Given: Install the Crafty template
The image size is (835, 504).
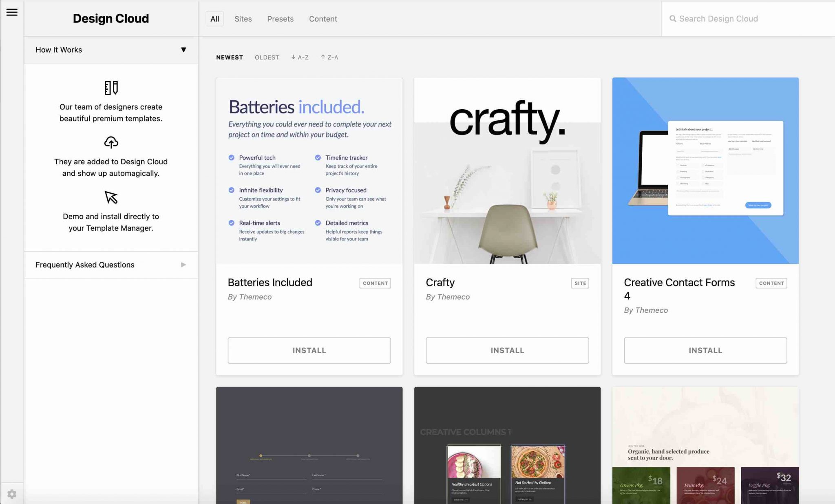Looking at the screenshot, I should click(x=507, y=350).
